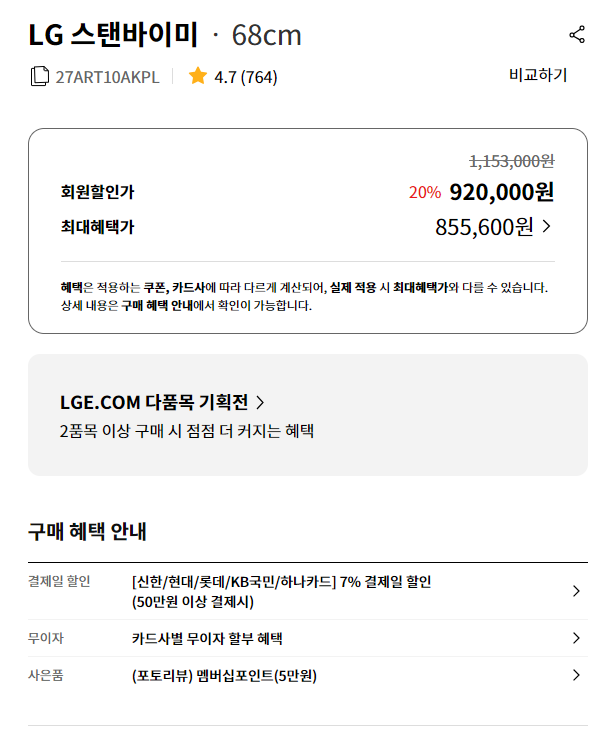Expand 결제일 할인 7% row chevron

pyautogui.click(x=576, y=591)
